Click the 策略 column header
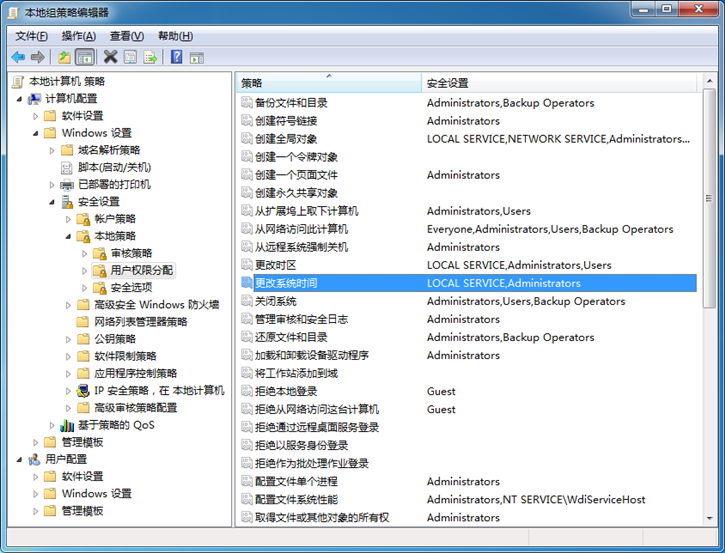 [x=251, y=83]
